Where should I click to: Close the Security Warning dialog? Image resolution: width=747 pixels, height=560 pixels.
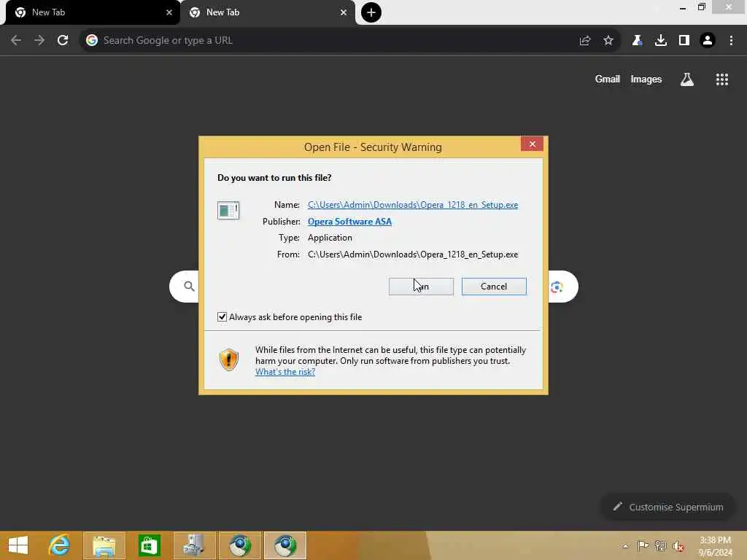[532, 144]
